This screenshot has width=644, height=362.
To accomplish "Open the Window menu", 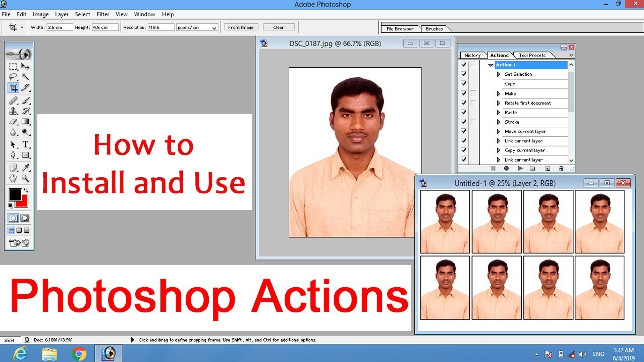I will pyautogui.click(x=145, y=14).
